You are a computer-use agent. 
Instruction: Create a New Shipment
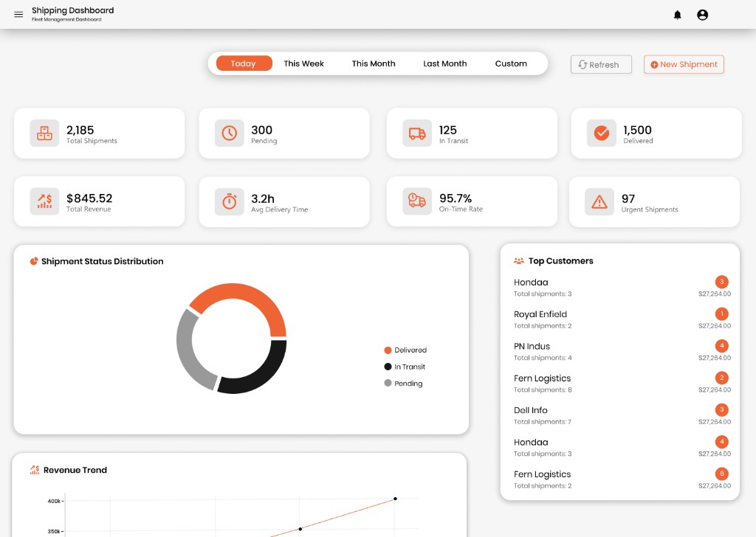pyautogui.click(x=684, y=64)
